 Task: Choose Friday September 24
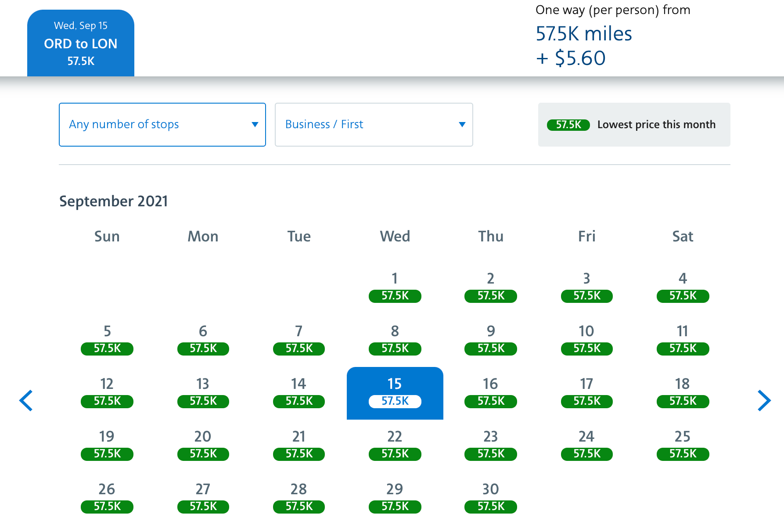pos(586,446)
